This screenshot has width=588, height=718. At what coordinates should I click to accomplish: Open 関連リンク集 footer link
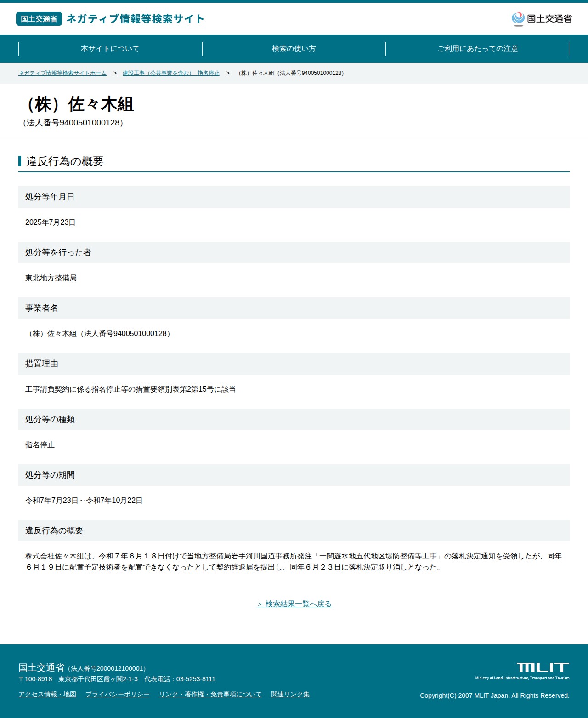(x=290, y=694)
